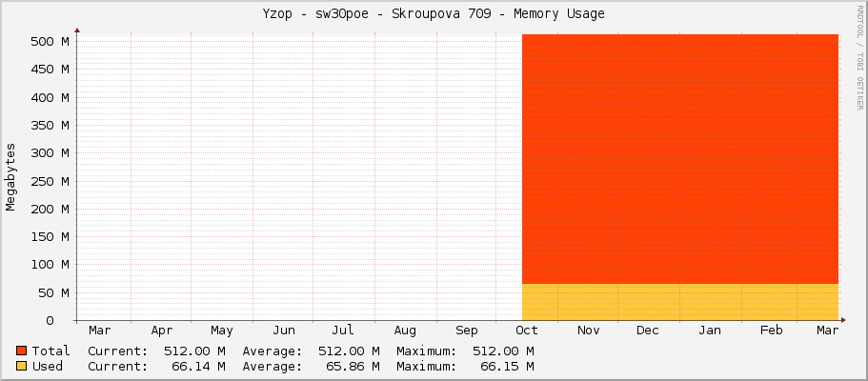
Task: Click the 'Jul' month label
Action: coord(343,331)
